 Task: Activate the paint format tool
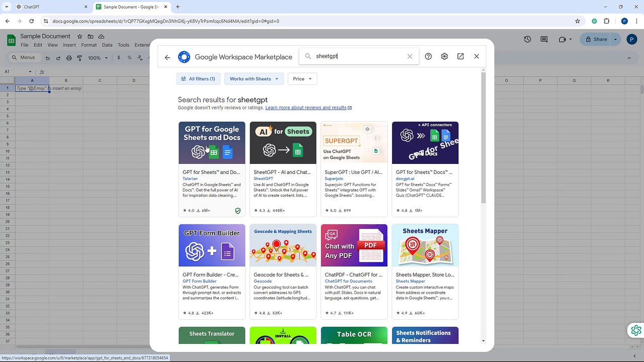pos(79,58)
